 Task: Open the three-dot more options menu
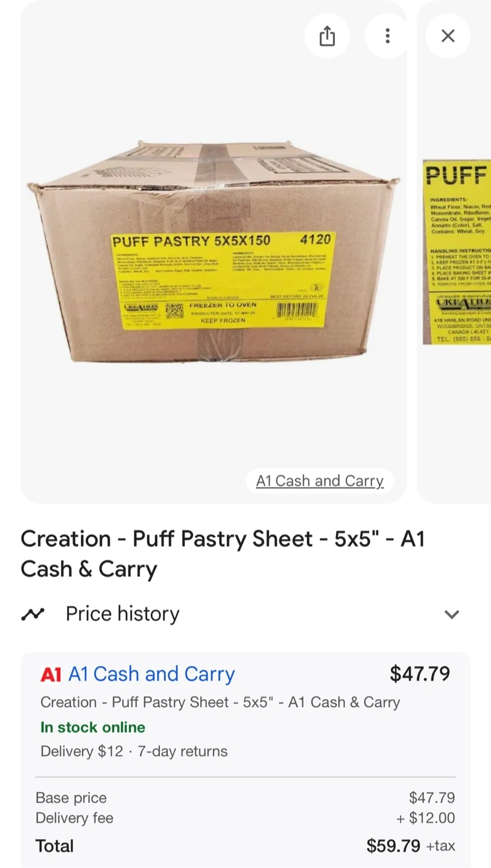pos(387,36)
